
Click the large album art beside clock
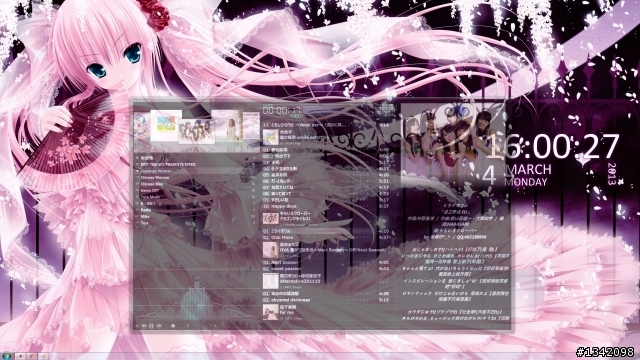click(x=452, y=144)
